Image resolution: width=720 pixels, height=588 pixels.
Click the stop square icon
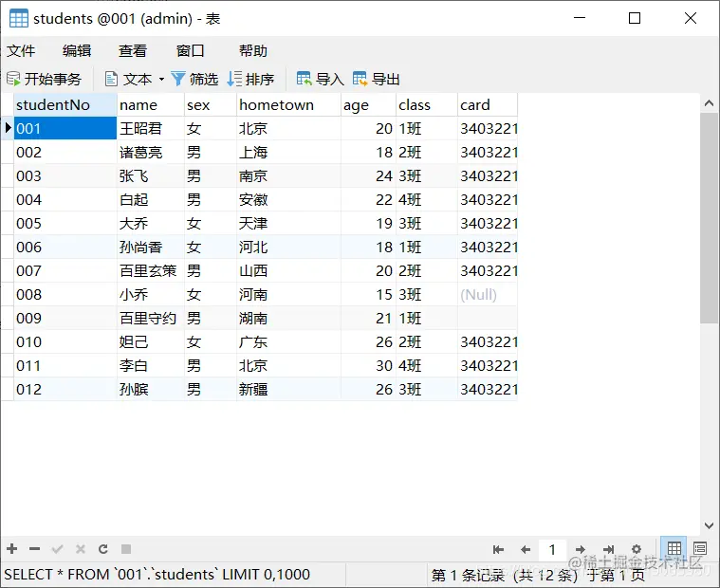point(126,549)
